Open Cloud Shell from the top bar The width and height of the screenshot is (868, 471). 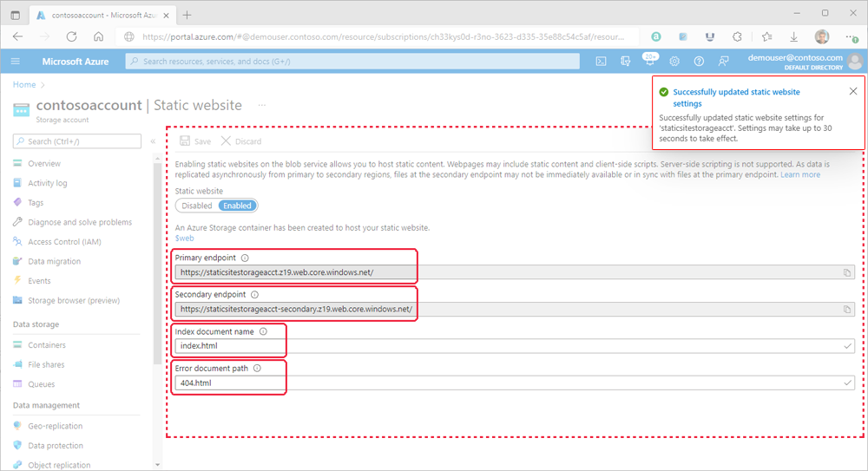click(602, 62)
